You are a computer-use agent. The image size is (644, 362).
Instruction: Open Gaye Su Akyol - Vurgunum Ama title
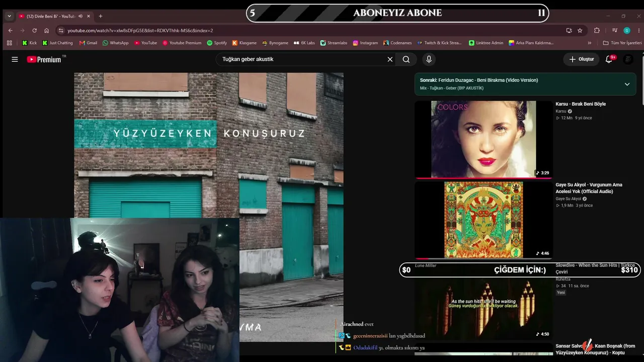pos(589,188)
